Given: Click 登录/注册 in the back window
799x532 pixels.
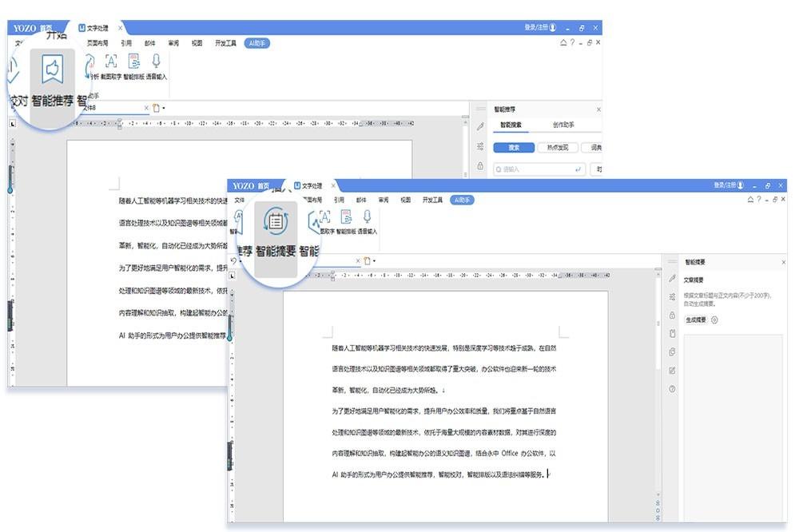Looking at the screenshot, I should point(540,27).
